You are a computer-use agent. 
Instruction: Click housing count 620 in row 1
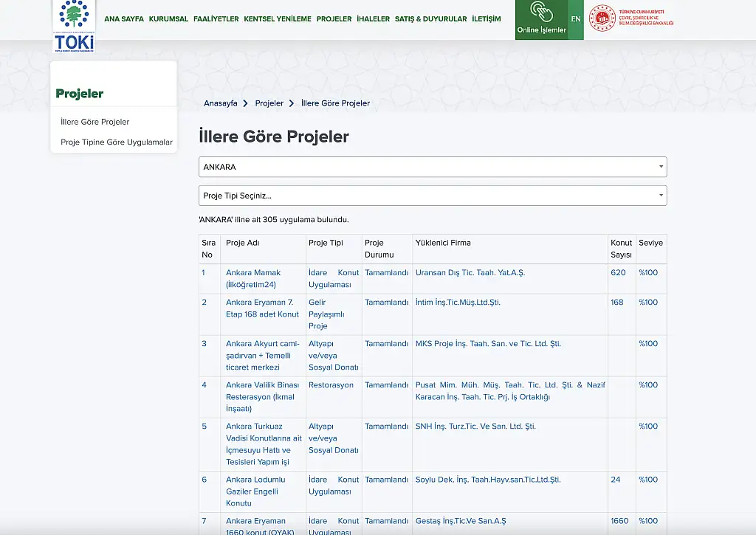[x=618, y=273]
